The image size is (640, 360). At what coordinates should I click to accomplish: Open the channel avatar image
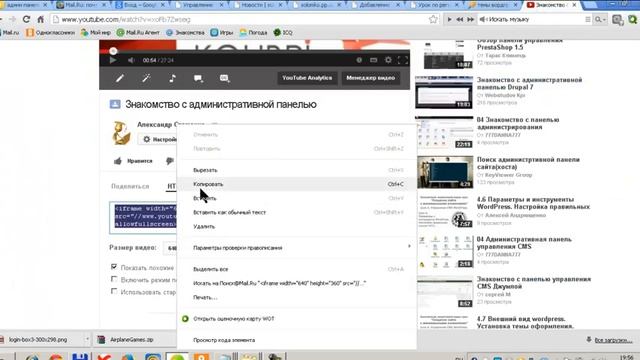121,133
